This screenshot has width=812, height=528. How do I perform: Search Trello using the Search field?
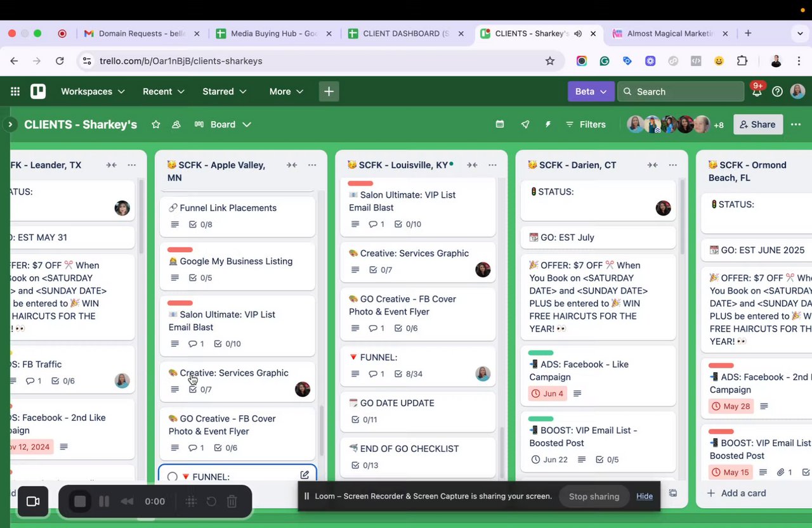(681, 91)
